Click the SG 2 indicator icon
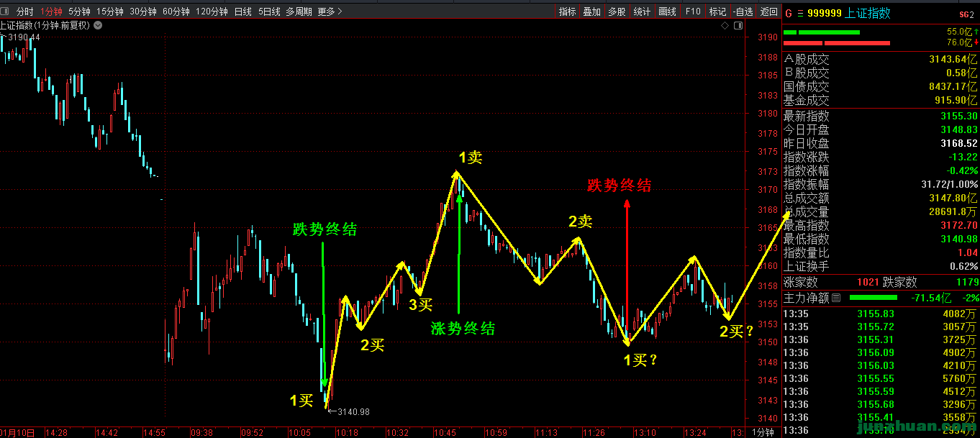The image size is (980, 438). 966,14
